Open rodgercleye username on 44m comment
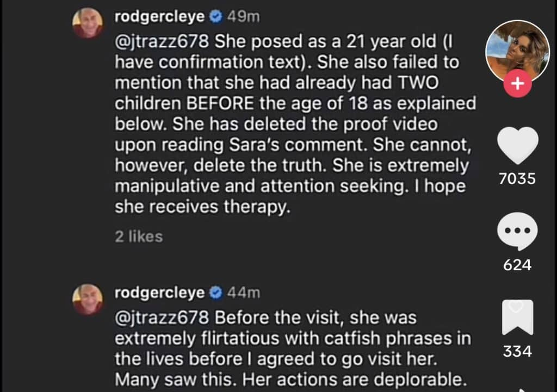Screen dimensions: 557x392 click(x=159, y=293)
